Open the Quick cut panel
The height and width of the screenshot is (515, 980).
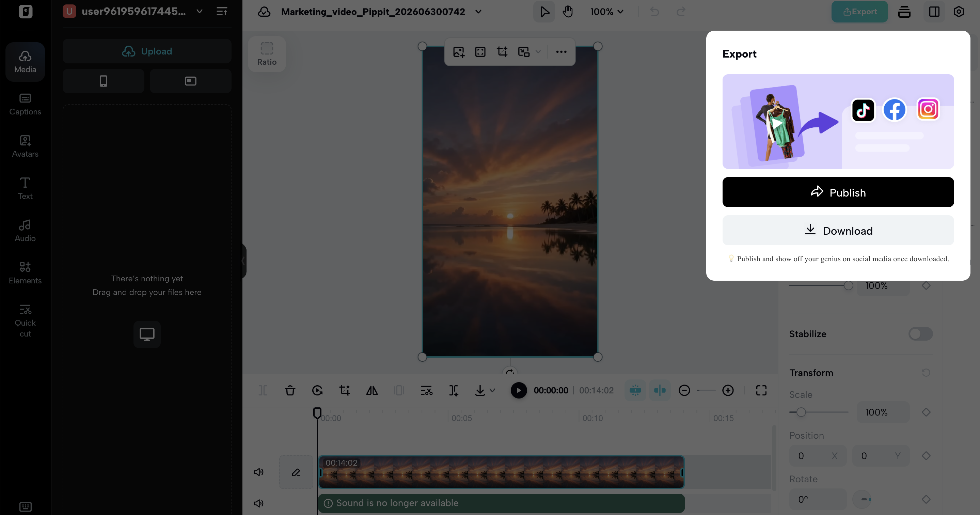pyautogui.click(x=25, y=321)
